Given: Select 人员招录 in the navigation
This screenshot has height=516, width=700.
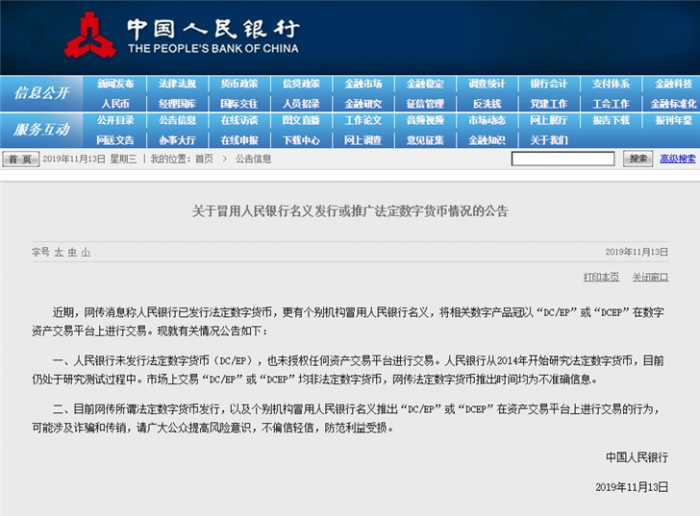Looking at the screenshot, I should [x=301, y=104].
